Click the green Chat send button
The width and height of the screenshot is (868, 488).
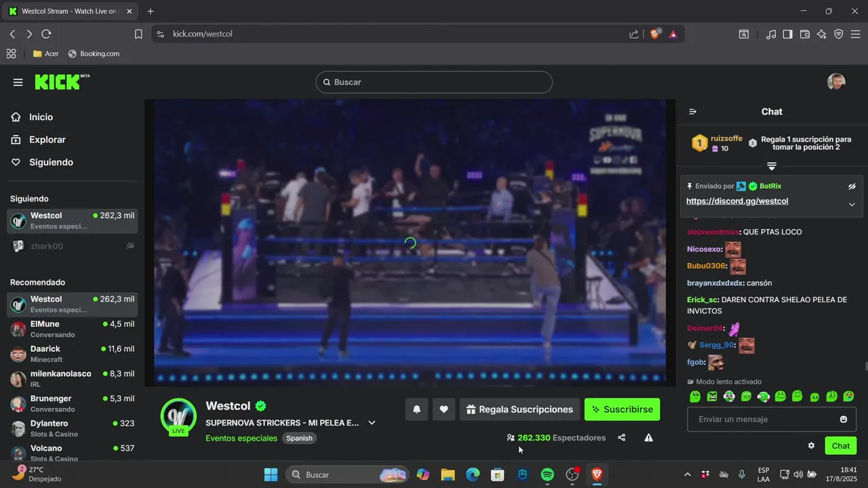[840, 445]
